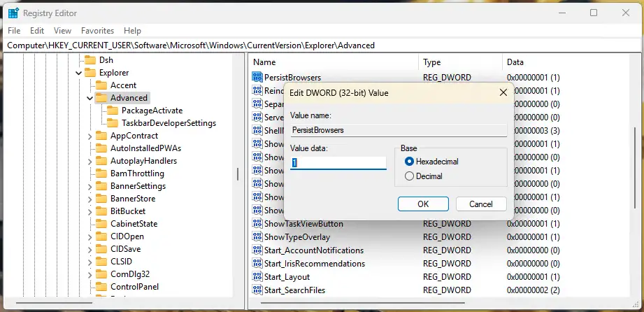
Task: Click the values pane horizontal scrollbar
Action: [x=439, y=304]
